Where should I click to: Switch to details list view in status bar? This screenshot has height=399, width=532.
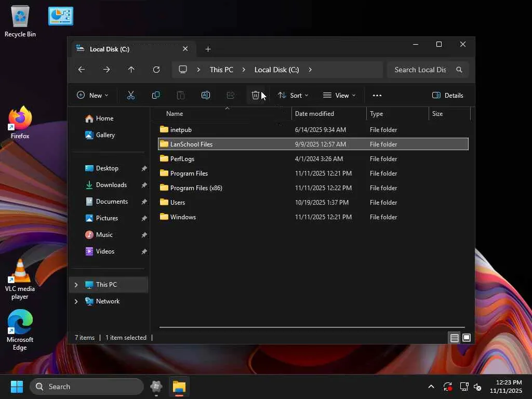coord(454,338)
